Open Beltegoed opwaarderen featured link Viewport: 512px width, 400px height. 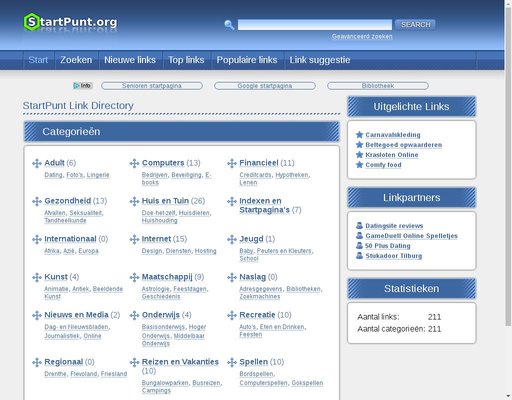pos(404,145)
